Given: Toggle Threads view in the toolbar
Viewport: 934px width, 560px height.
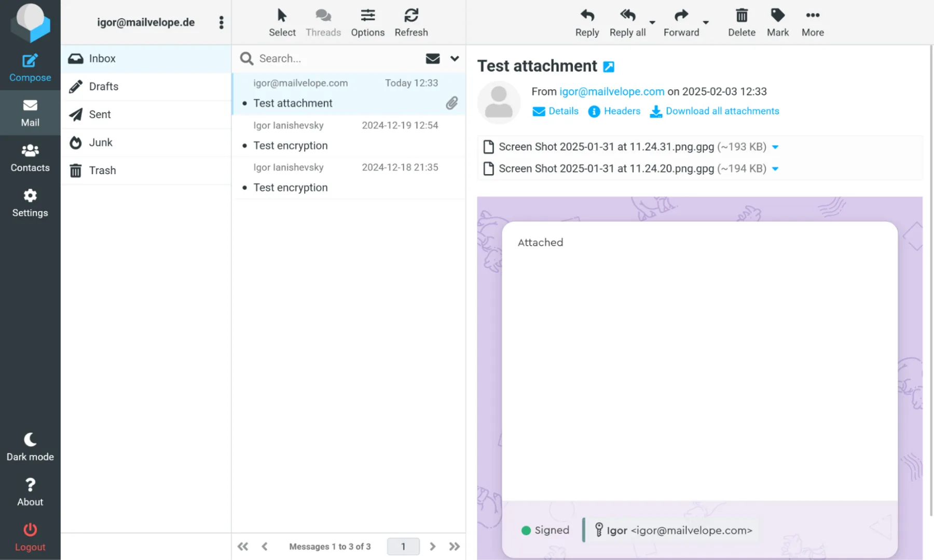Looking at the screenshot, I should [x=323, y=22].
